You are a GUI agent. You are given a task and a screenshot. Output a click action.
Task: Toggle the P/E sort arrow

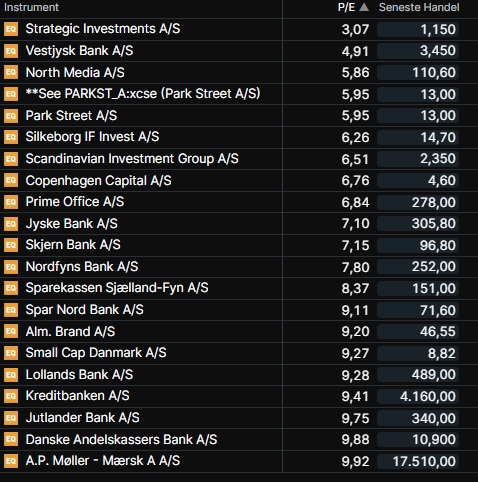coord(364,7)
